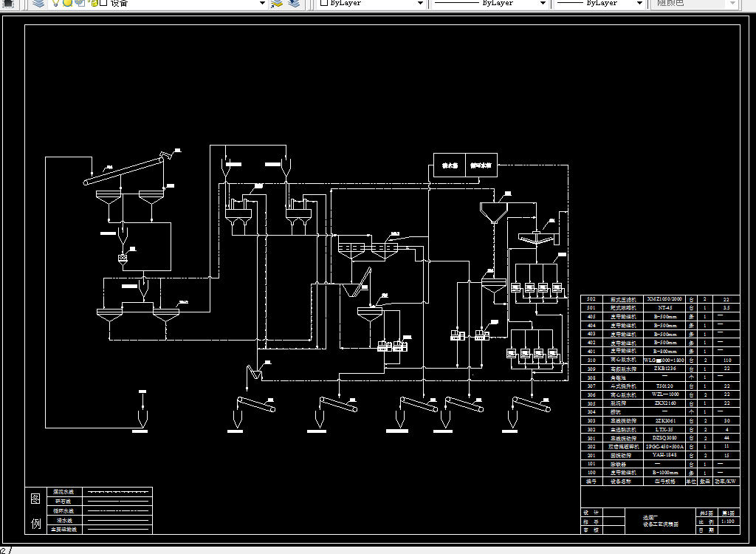Select the ZKX2160 model text
The height and width of the screenshot is (554, 756).
[x=664, y=403]
